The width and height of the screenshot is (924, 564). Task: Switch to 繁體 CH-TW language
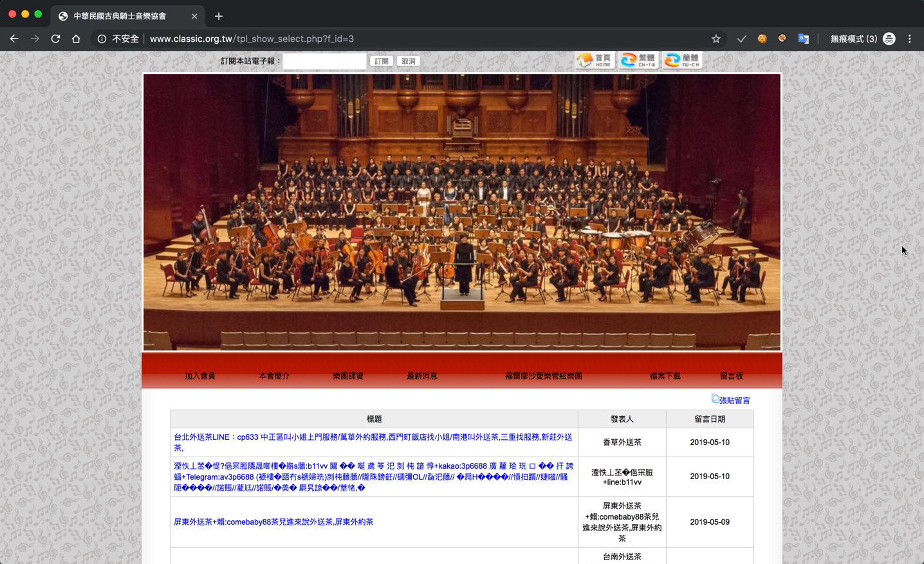[x=638, y=60]
